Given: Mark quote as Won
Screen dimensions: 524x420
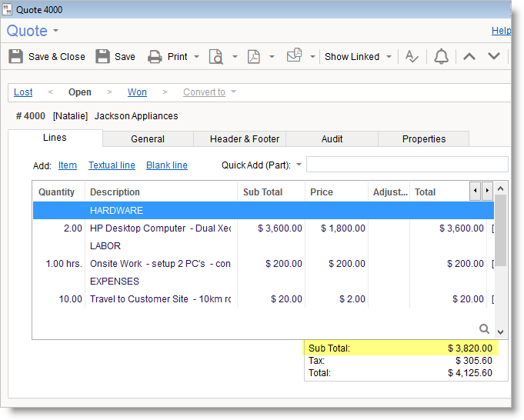Looking at the screenshot, I should pos(137,92).
